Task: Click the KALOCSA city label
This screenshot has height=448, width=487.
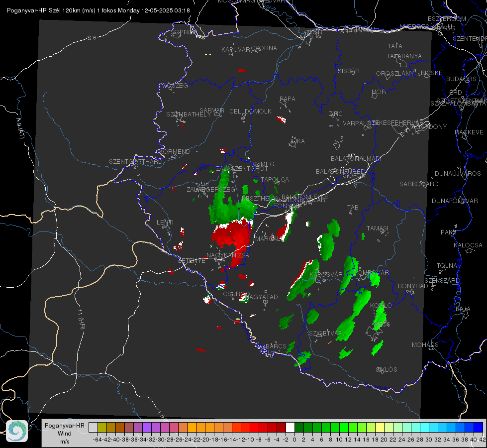Action: (468, 245)
